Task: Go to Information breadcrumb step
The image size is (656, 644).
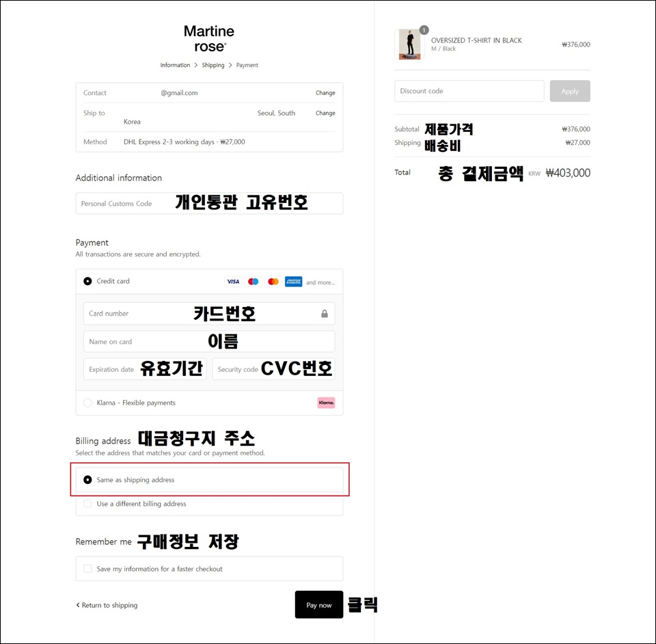Action: pyautogui.click(x=175, y=65)
